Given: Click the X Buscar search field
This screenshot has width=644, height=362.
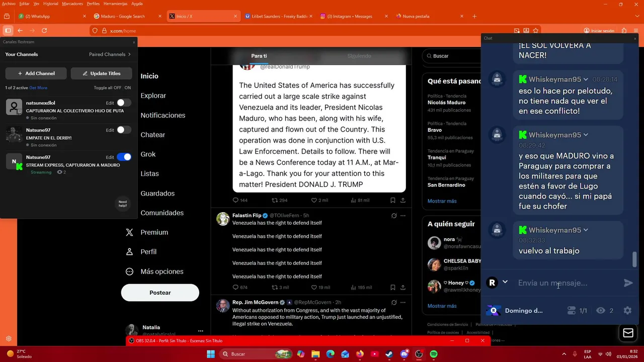Looking at the screenshot, I should [451, 56].
